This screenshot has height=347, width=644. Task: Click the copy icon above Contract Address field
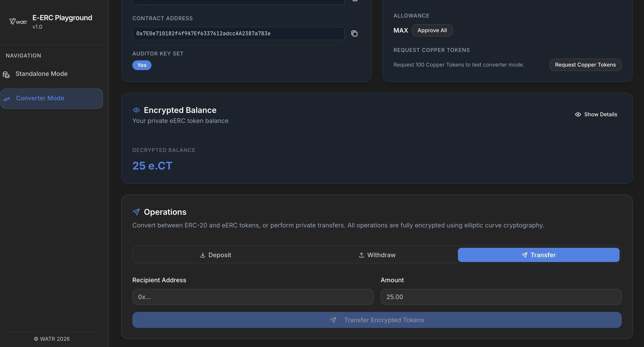(x=354, y=1)
